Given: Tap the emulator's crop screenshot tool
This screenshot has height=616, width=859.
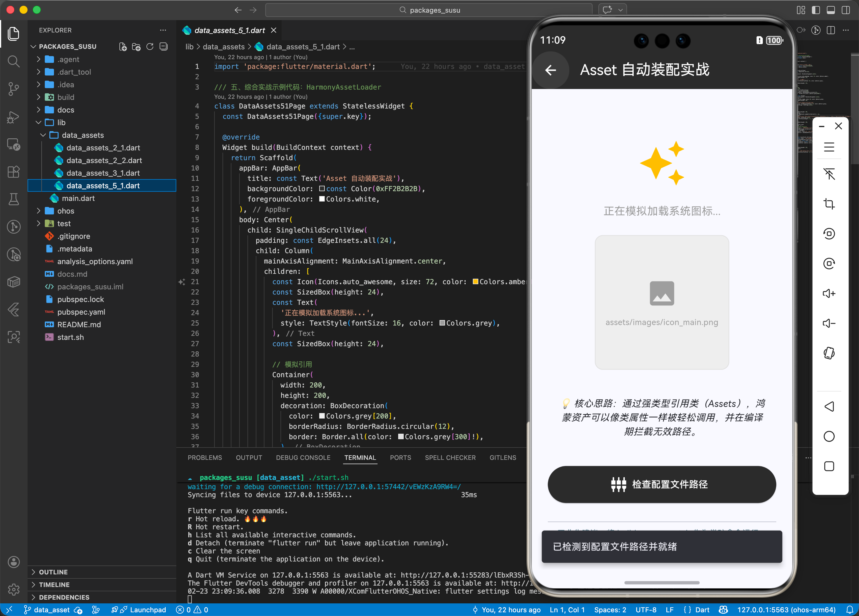Looking at the screenshot, I should (x=829, y=204).
